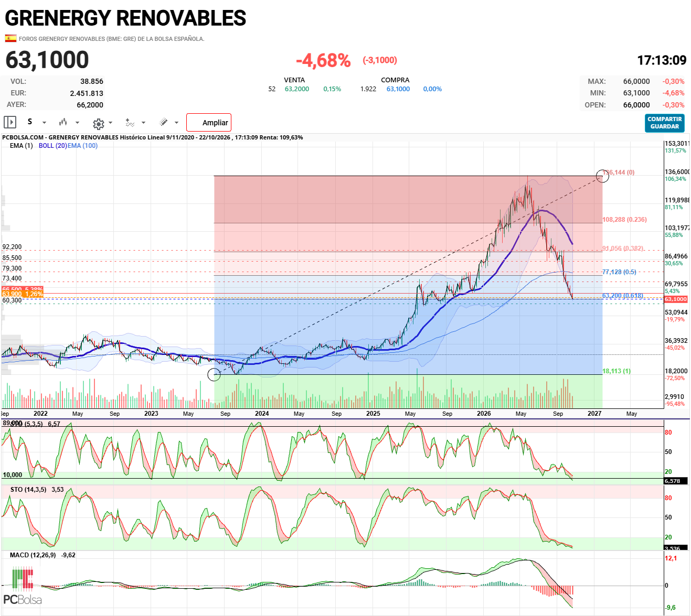Click the VOL value 38.856
Screen dimensions: 691x616
click(92, 81)
